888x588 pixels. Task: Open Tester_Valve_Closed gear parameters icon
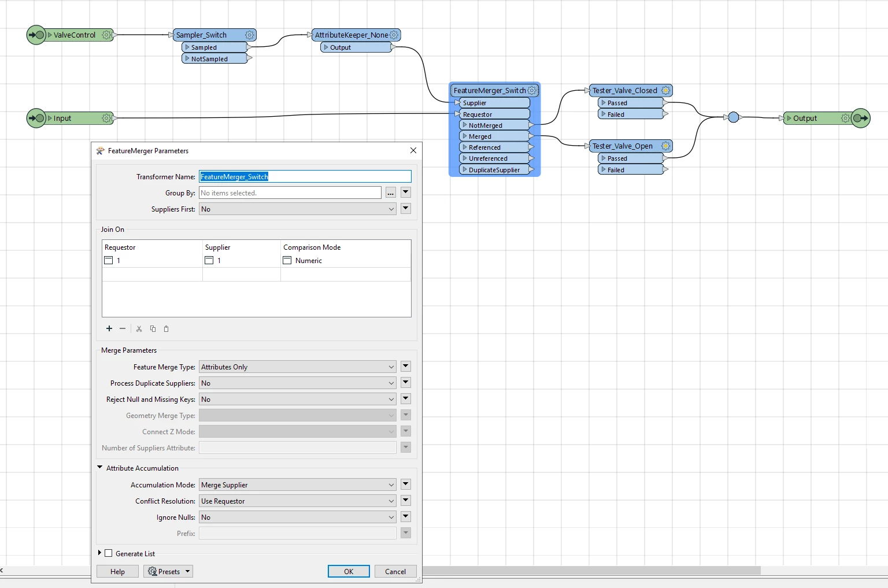pyautogui.click(x=665, y=91)
